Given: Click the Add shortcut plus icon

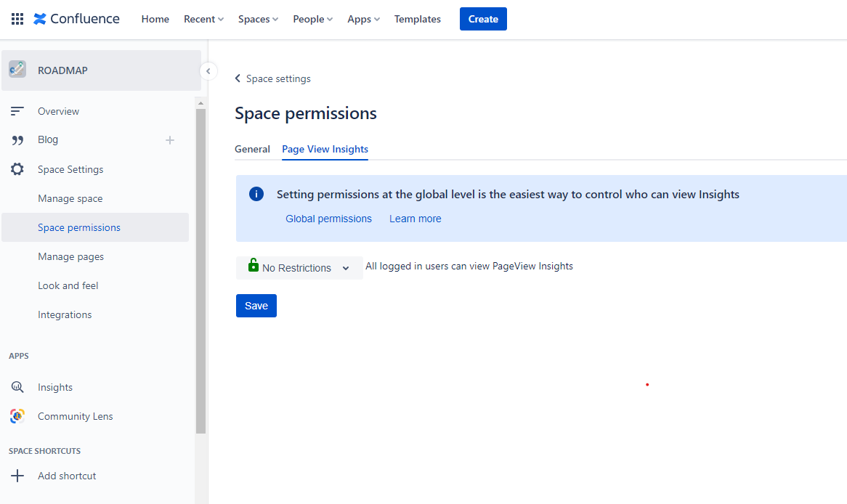Looking at the screenshot, I should coord(16,475).
